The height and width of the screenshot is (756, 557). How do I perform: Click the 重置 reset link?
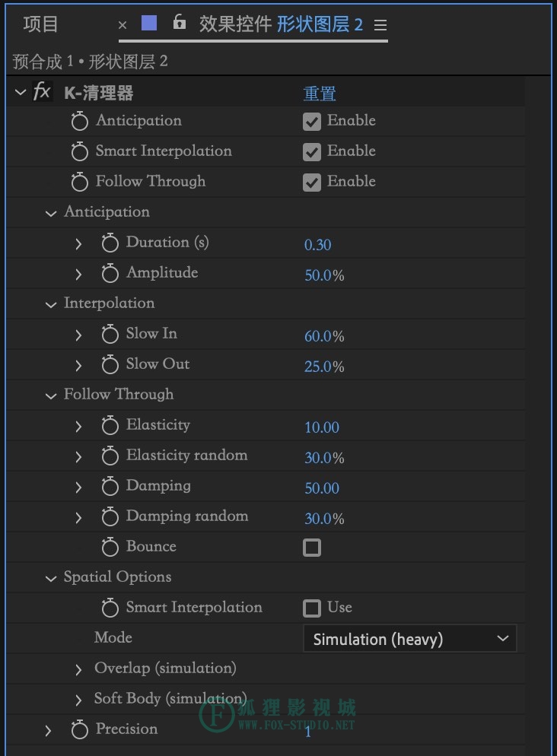coord(320,93)
